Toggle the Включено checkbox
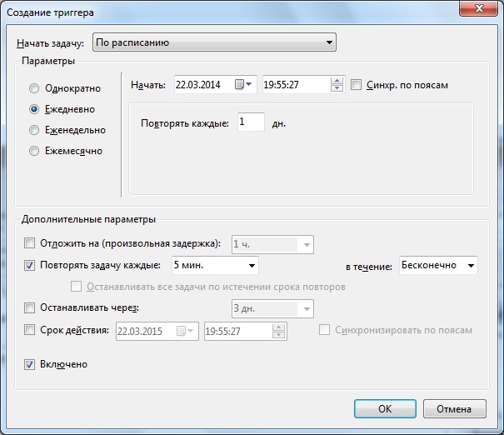This screenshot has height=435, width=504. (30, 364)
